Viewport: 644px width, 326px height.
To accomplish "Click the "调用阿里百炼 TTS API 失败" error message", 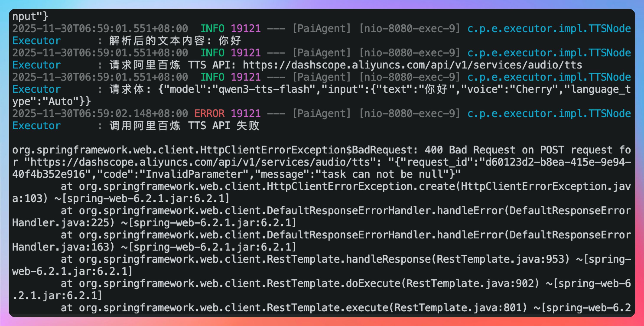I will (184, 126).
